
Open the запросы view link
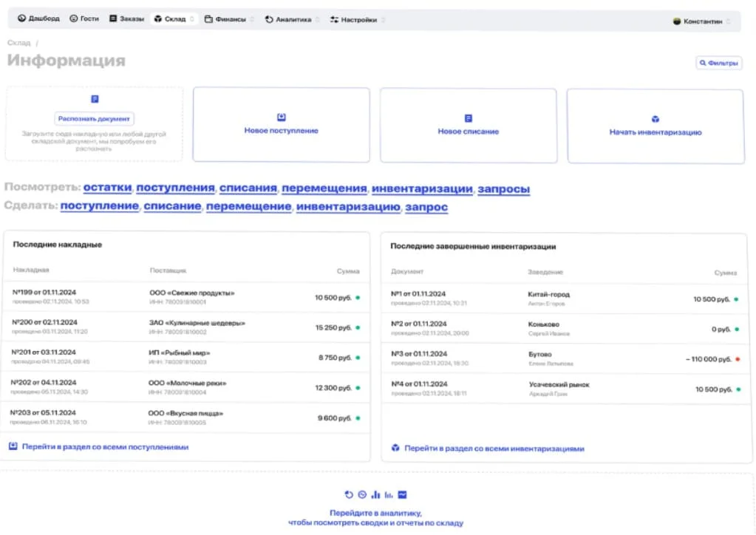(504, 189)
